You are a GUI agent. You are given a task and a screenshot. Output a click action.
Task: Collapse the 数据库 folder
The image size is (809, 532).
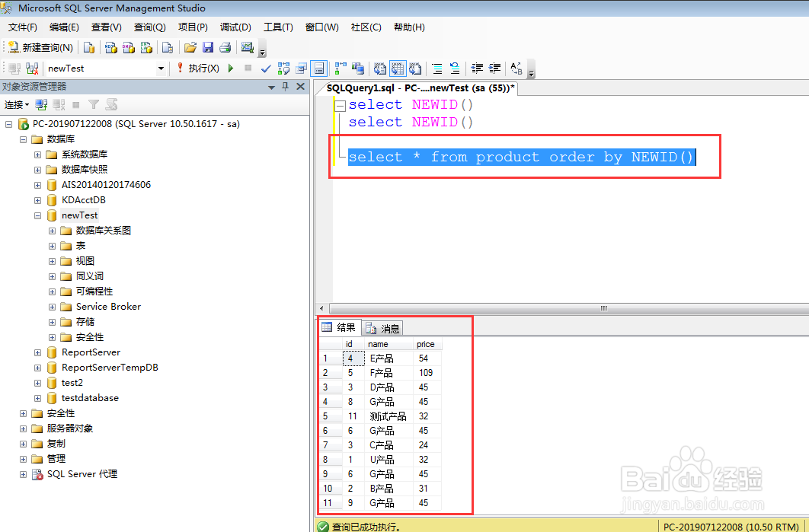[x=23, y=139]
